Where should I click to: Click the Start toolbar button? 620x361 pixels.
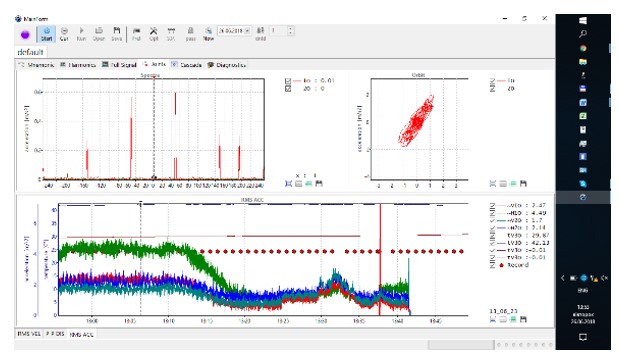pos(47,34)
